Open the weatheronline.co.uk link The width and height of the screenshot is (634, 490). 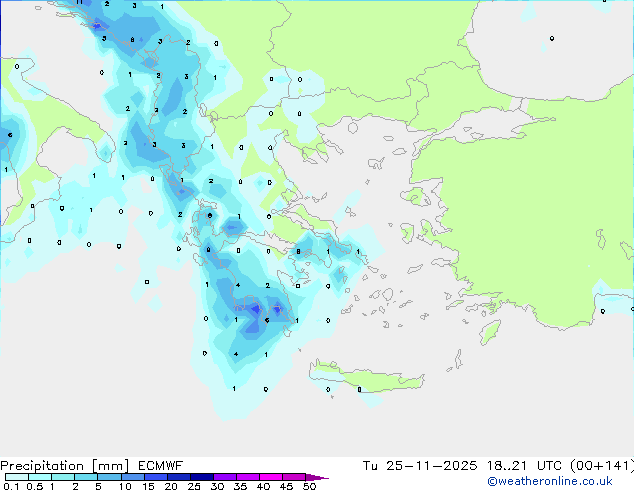click(550, 481)
